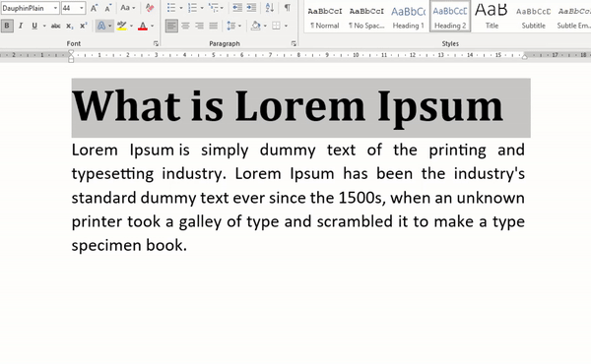Image resolution: width=591 pixels, height=364 pixels.
Task: Open underline style dropdown arrow
Action: point(44,26)
